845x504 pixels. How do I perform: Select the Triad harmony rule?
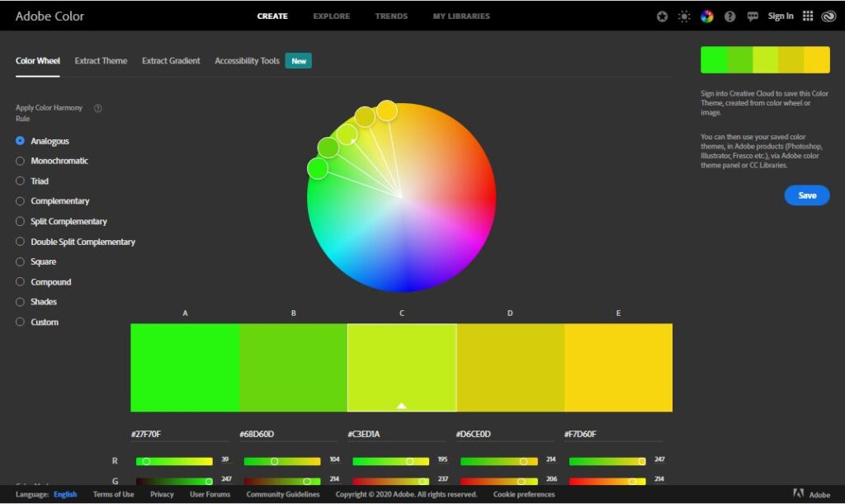(x=32, y=181)
